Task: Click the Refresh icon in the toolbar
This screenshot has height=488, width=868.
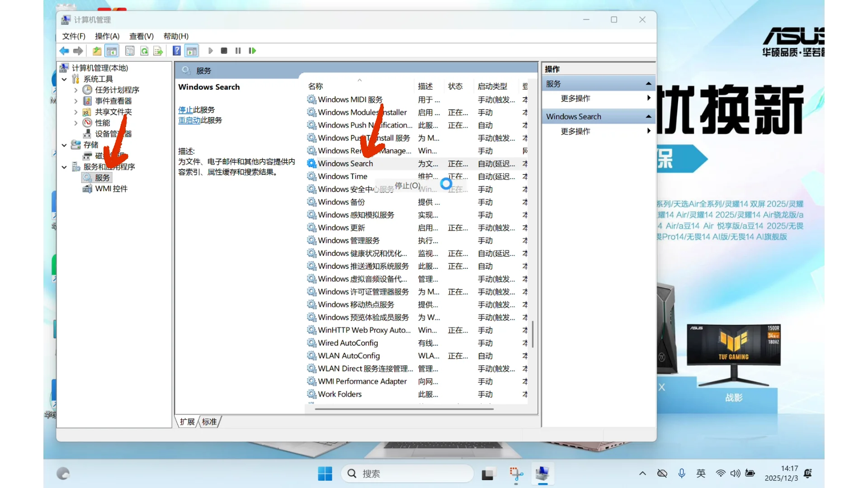Action: 144,51
